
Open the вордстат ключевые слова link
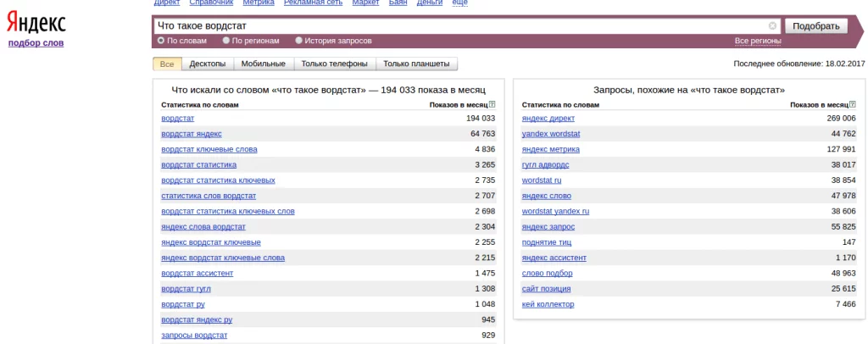coord(209,149)
